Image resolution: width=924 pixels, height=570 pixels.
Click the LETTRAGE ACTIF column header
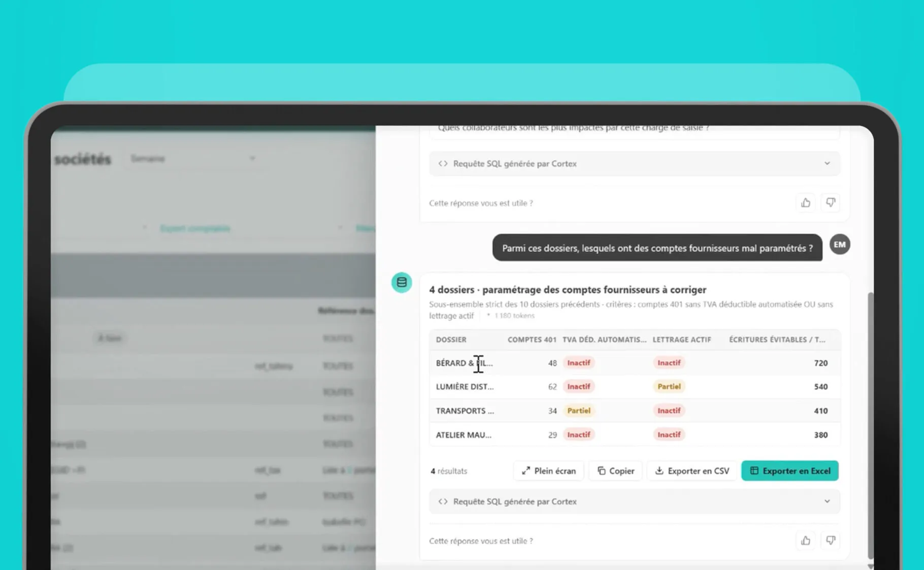(682, 340)
